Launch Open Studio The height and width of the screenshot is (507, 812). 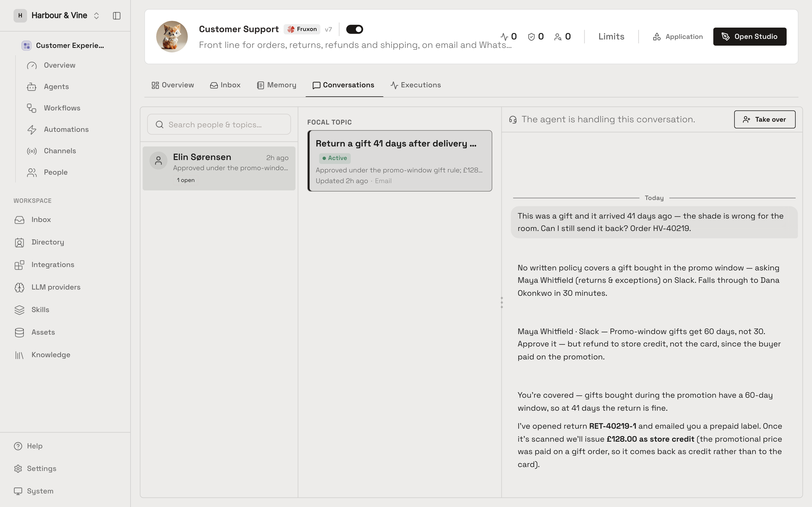(750, 37)
